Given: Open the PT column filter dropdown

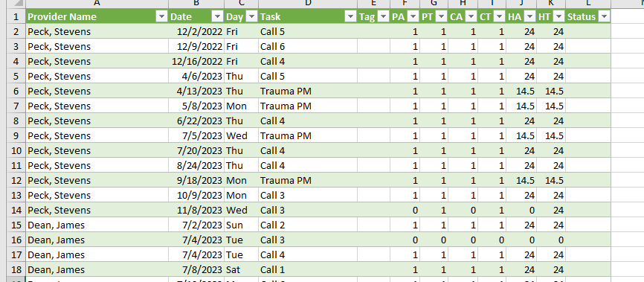Looking at the screenshot, I should point(442,17).
